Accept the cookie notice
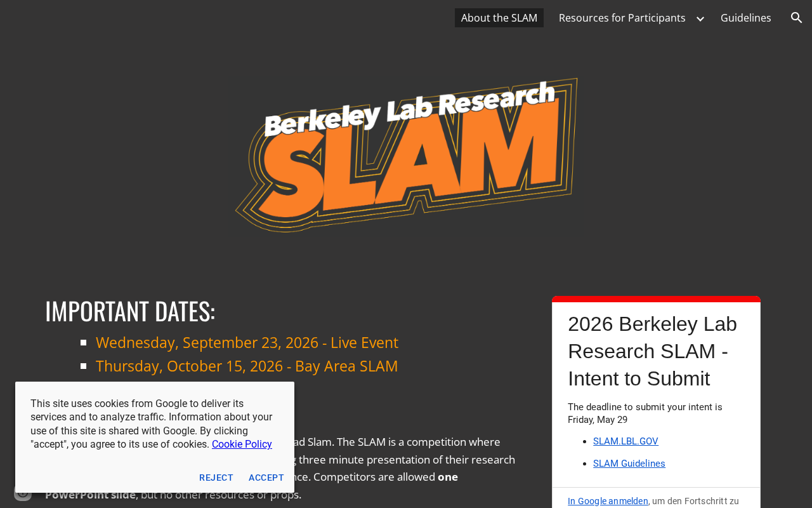The image size is (812, 508). pos(266,478)
